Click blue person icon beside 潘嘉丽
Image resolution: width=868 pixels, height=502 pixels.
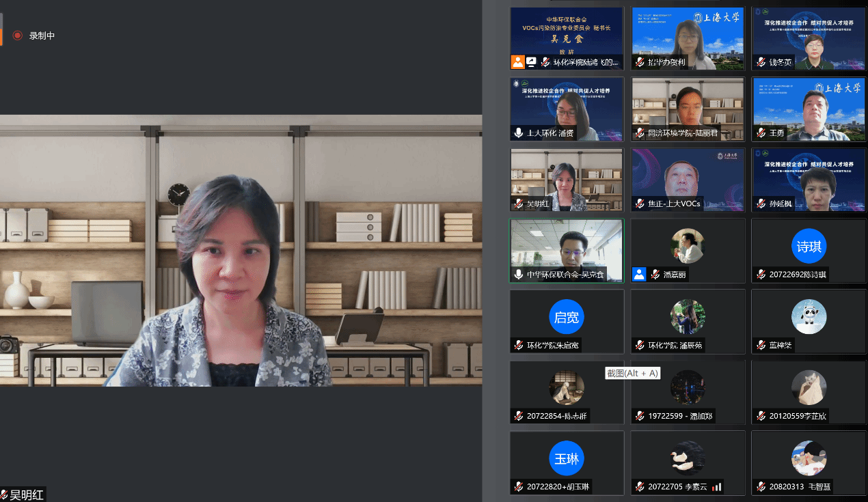click(x=639, y=275)
